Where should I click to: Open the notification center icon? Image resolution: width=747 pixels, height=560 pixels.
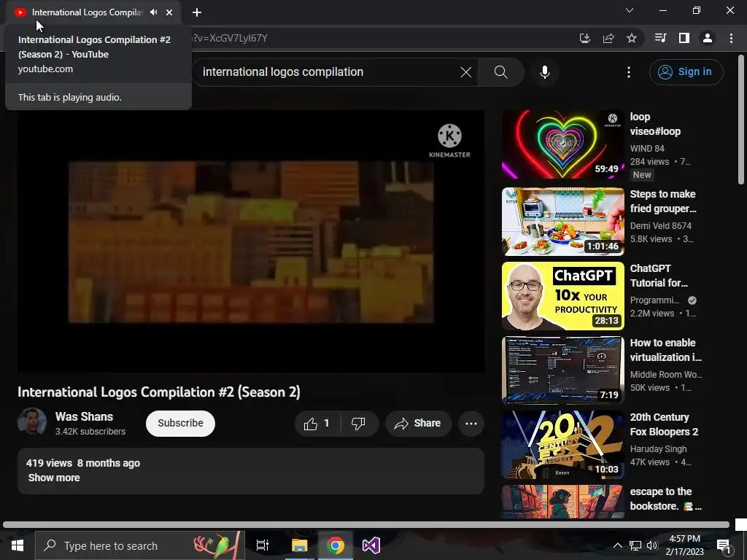(x=724, y=545)
